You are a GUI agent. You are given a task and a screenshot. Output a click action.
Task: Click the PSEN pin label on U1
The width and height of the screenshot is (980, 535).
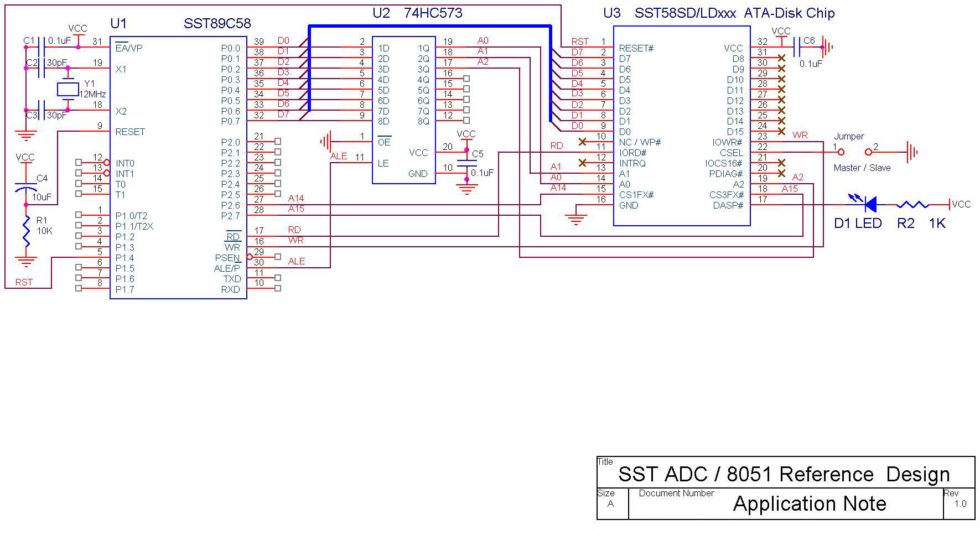click(227, 258)
